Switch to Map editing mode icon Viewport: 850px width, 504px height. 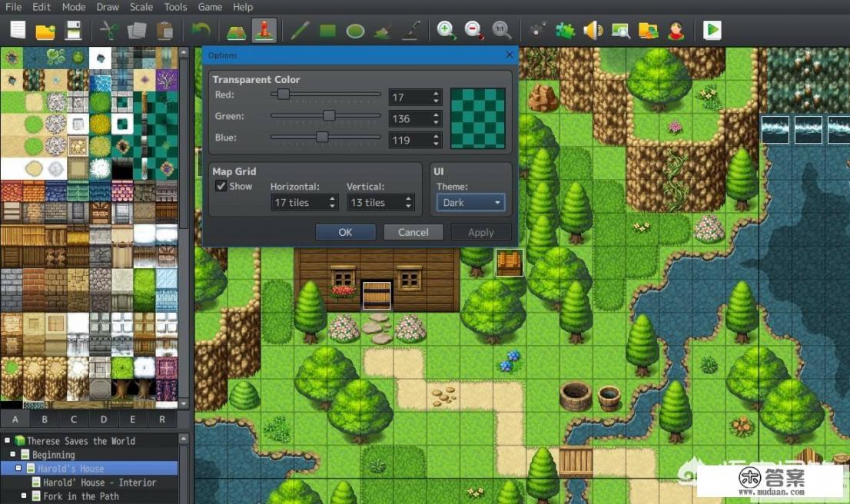(236, 31)
